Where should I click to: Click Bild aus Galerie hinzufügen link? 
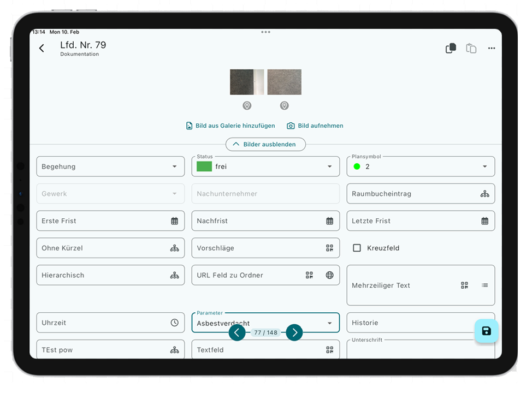(x=230, y=126)
